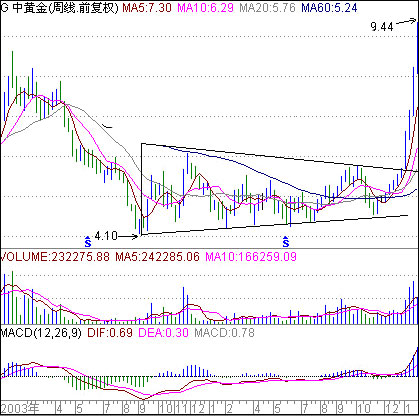Select the 4.10 low price annotation
The image size is (419, 416).
click(x=106, y=236)
